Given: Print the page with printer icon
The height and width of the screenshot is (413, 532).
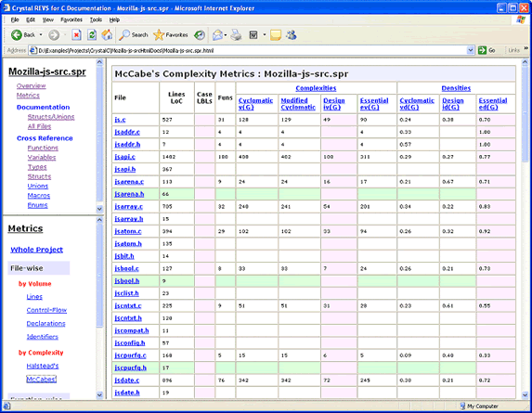Looking at the screenshot, I should (236, 34).
